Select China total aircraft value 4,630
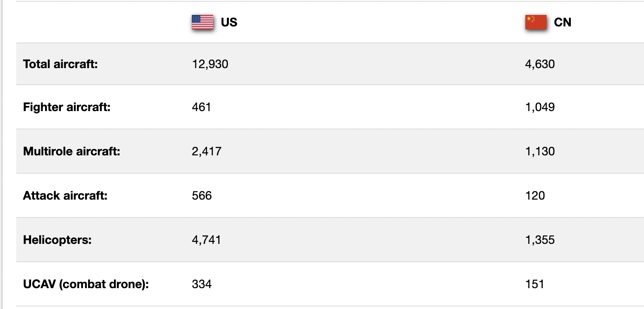Screen dimensions: 644x309 540,64
